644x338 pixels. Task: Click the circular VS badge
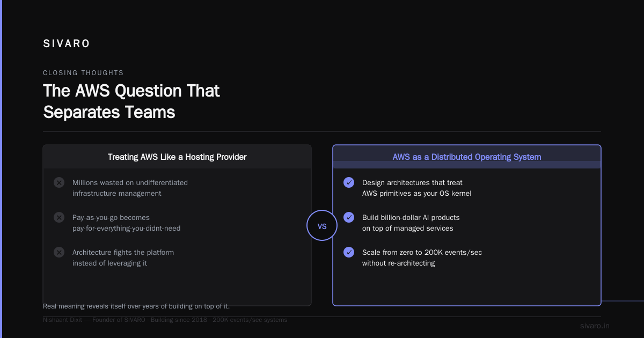pos(322,226)
